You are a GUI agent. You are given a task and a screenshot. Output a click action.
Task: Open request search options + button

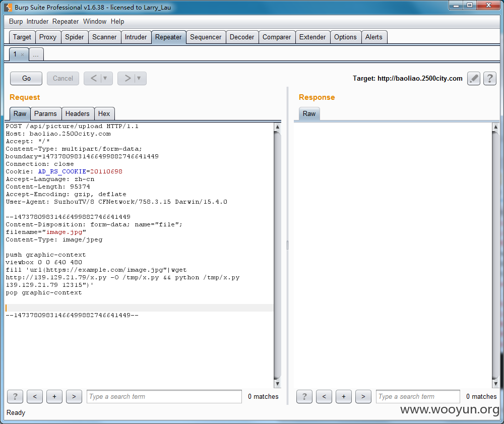pos(54,396)
